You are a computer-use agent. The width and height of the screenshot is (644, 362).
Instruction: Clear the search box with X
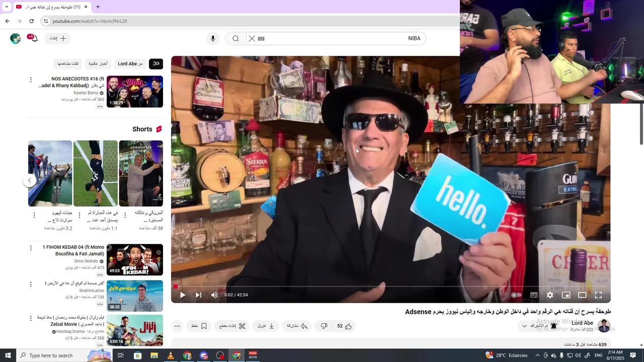[x=252, y=38]
